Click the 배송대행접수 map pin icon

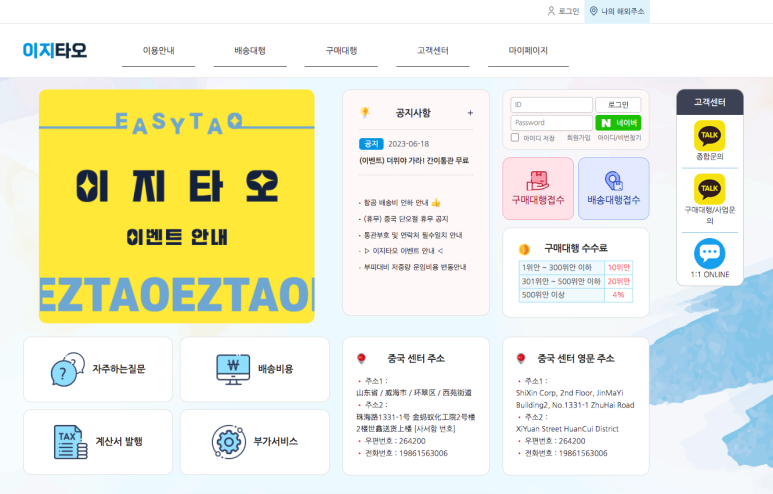click(614, 180)
